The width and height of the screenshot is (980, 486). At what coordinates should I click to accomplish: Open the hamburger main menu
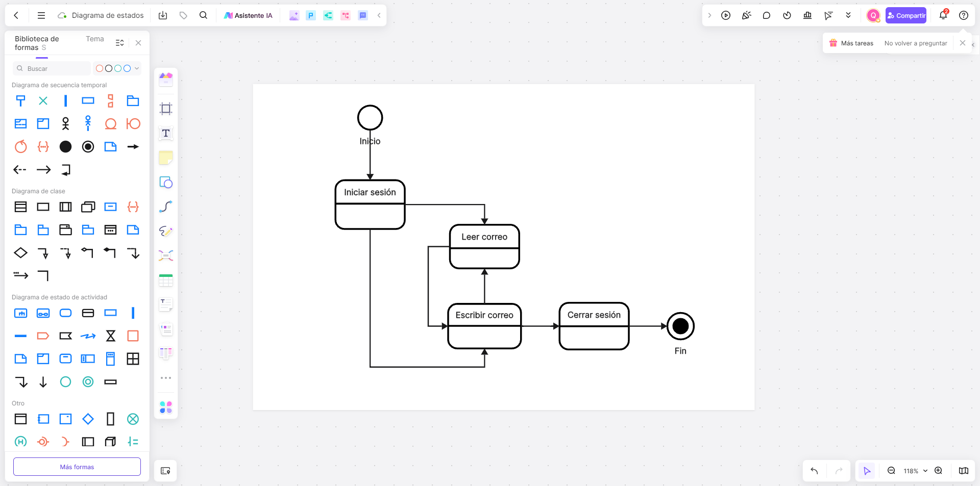pyautogui.click(x=41, y=15)
